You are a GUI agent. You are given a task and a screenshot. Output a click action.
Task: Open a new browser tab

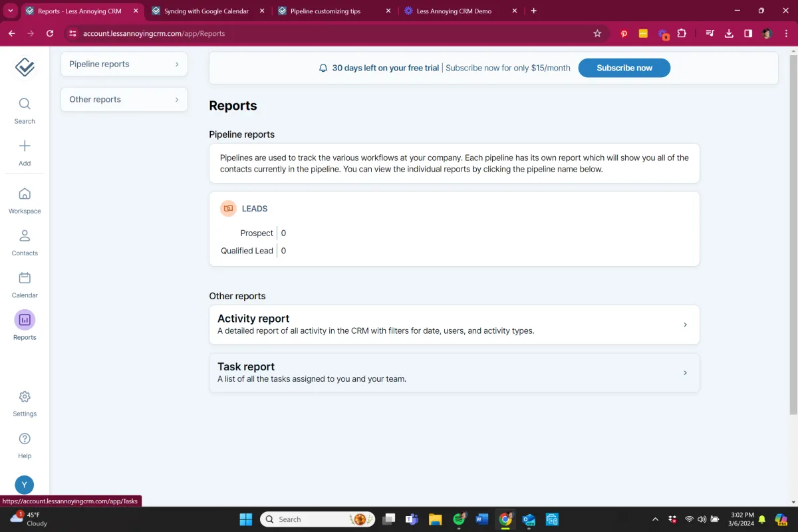pos(533,11)
